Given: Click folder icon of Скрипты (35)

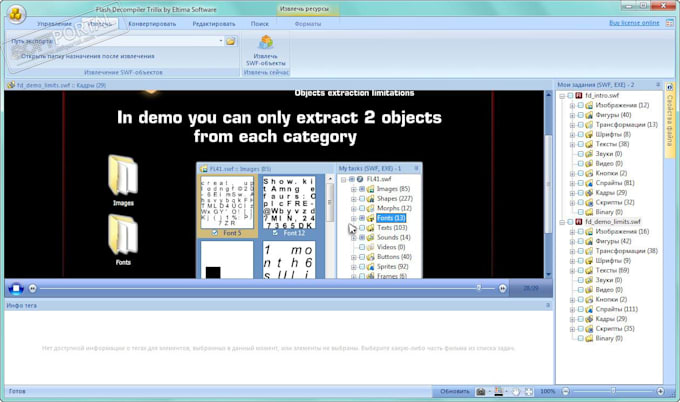Looking at the screenshot, I should click(589, 329).
